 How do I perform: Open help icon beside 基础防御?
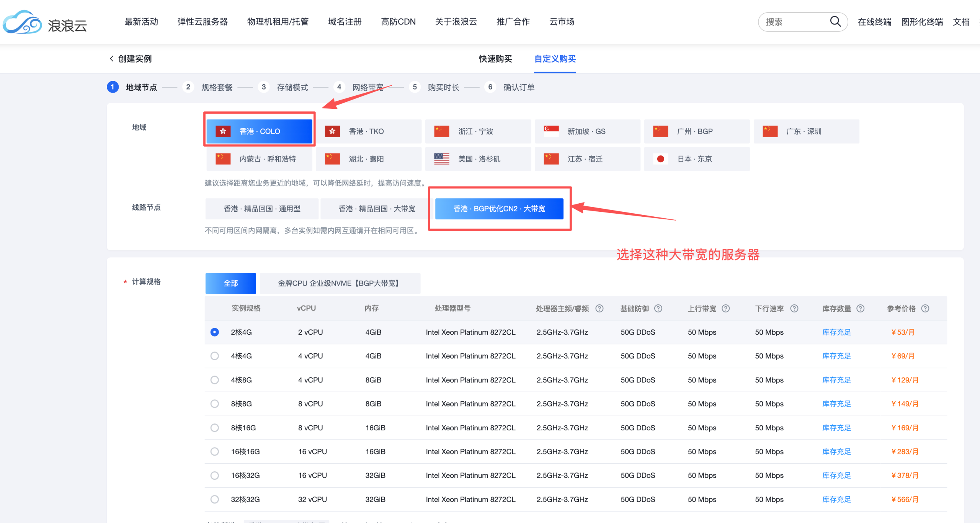click(658, 308)
